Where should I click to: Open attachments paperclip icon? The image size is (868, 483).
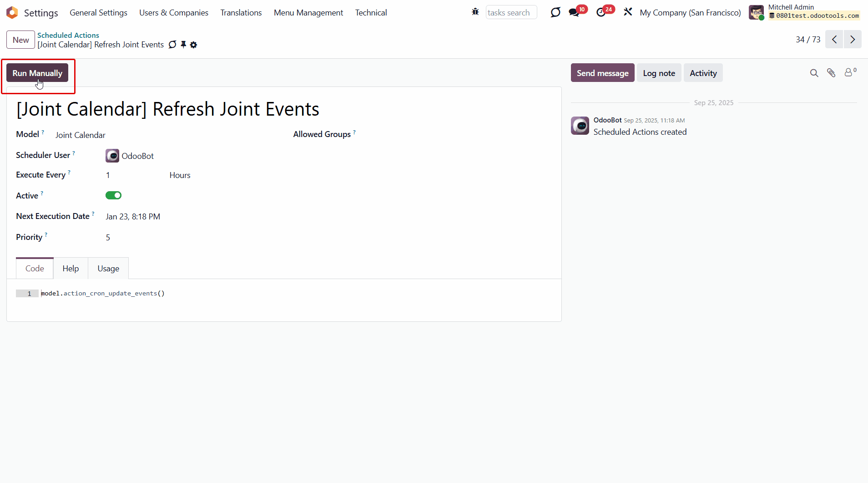click(831, 73)
